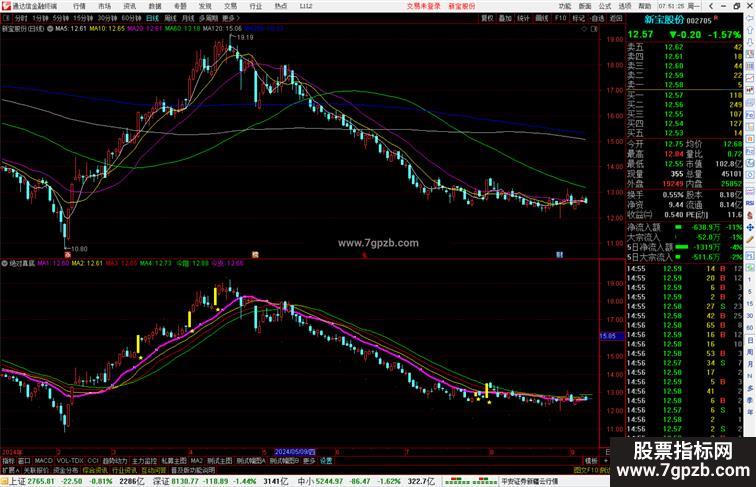Open the 交易 menu
Screen dimensions: 756x487
point(230,6)
